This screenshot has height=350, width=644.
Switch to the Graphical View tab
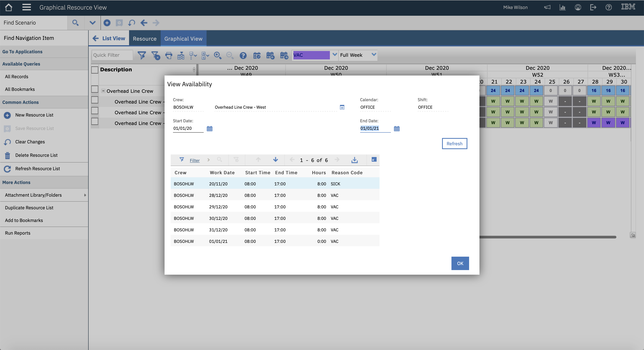tap(183, 39)
